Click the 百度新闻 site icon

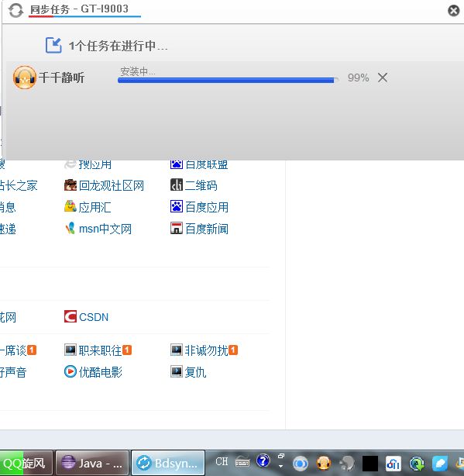177,228
